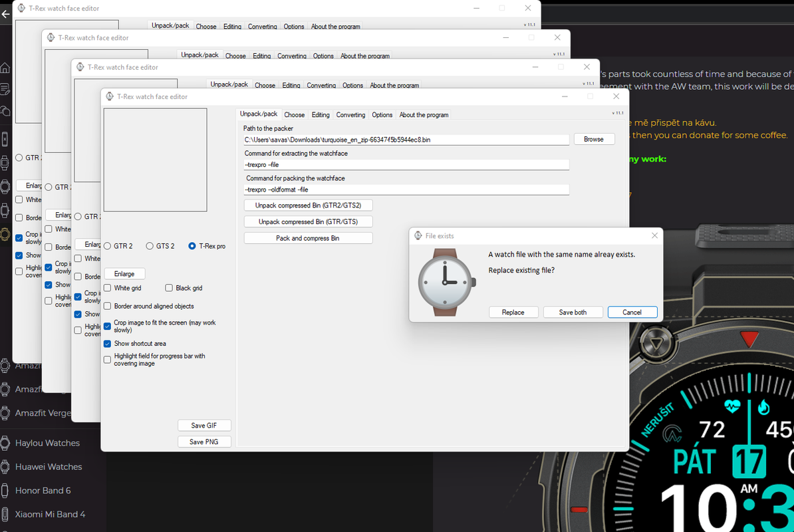This screenshot has width=794, height=532.
Task: Click the Haylou Watches watch icon
Action: pyautogui.click(x=5, y=443)
